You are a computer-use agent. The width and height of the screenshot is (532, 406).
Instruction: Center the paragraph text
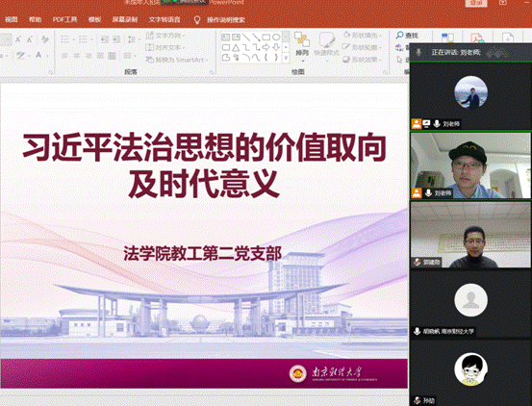point(77,55)
